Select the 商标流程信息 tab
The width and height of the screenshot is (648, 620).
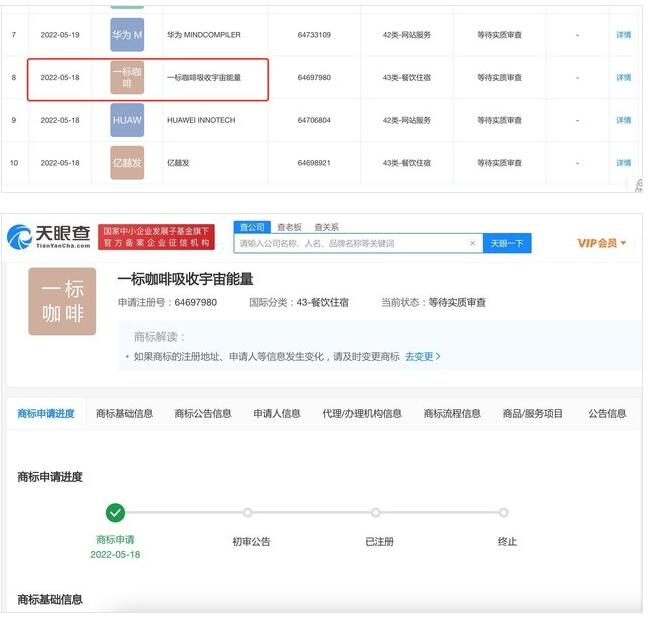pos(452,413)
